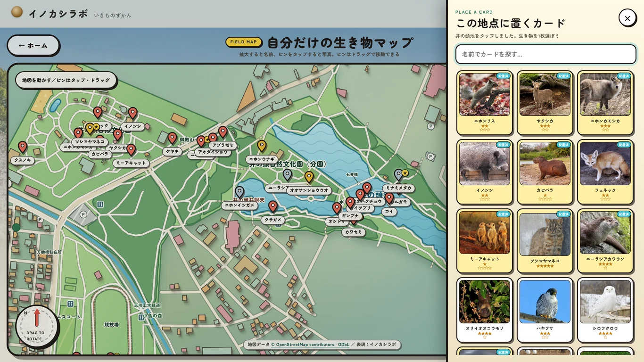Click the red pin above コイ
Screen dimensions: 644x362
coord(389,199)
